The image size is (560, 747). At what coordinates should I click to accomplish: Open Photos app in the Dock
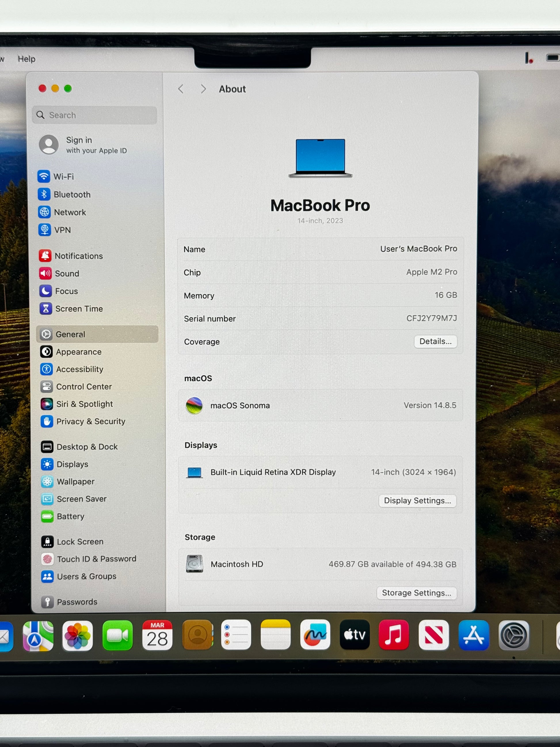pos(77,636)
